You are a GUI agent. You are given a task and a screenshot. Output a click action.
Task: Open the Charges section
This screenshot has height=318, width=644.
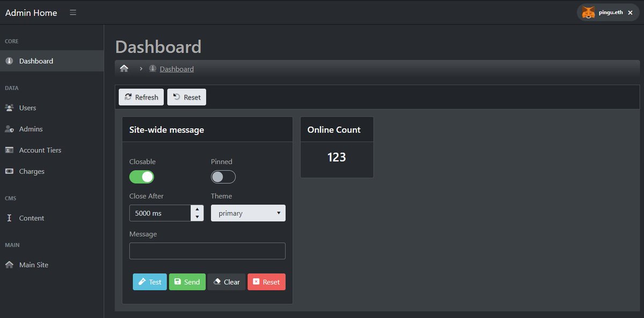pos(52,172)
